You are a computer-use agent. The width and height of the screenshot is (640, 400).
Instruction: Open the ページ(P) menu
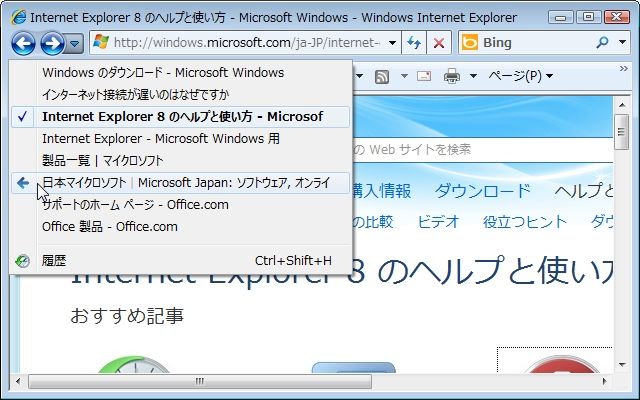coord(520,76)
